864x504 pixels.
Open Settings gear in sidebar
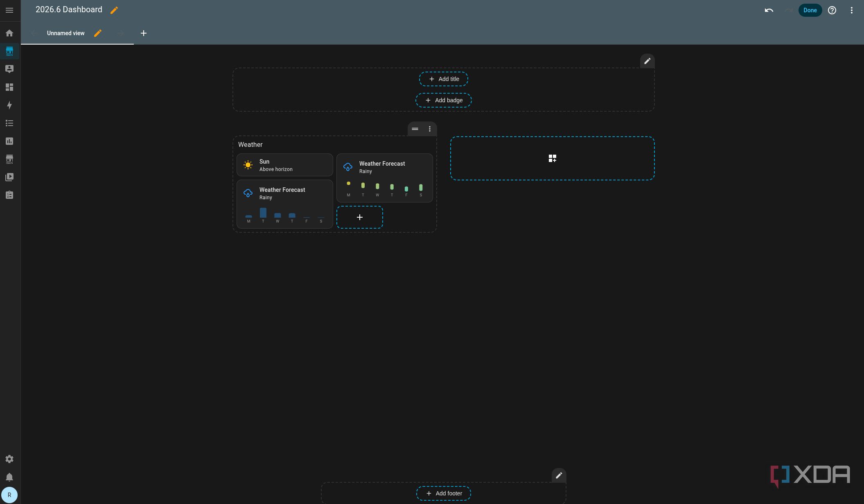[9, 459]
